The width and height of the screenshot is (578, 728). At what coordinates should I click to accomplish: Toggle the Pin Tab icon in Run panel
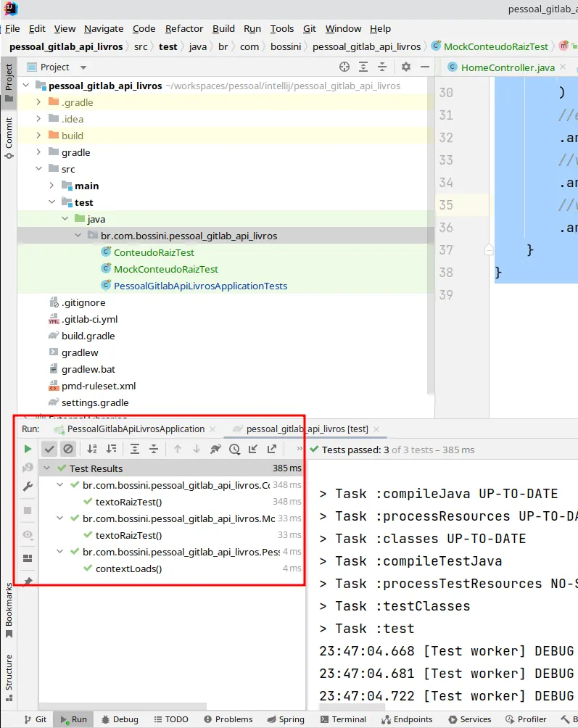28,582
